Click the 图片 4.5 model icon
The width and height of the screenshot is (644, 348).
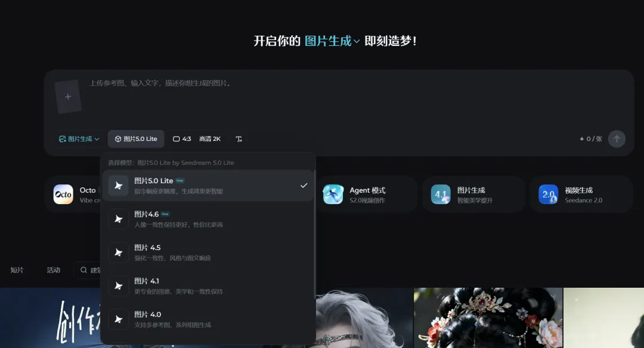click(118, 252)
